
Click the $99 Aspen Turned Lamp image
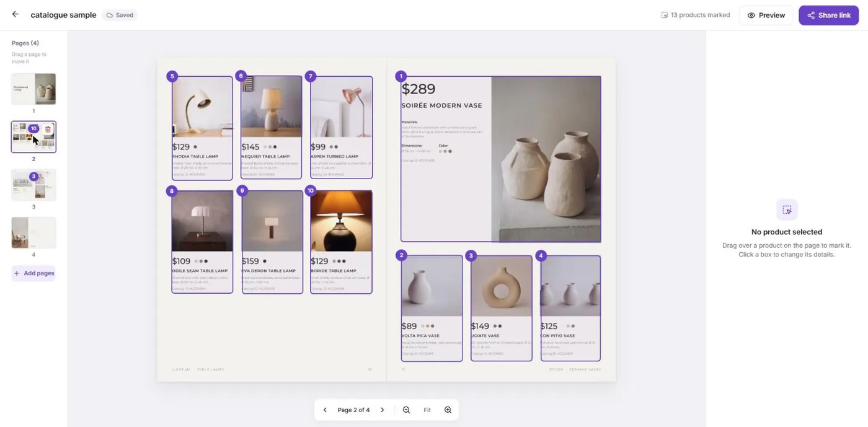(x=342, y=107)
